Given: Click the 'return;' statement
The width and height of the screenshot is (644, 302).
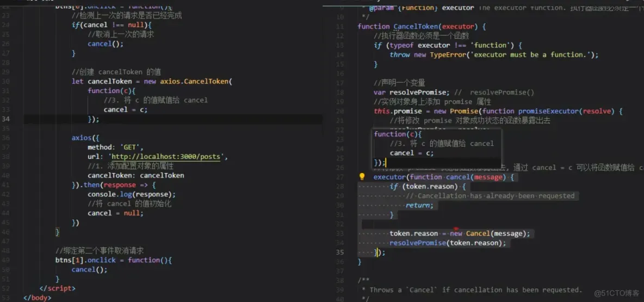Looking at the screenshot, I should point(419,206).
